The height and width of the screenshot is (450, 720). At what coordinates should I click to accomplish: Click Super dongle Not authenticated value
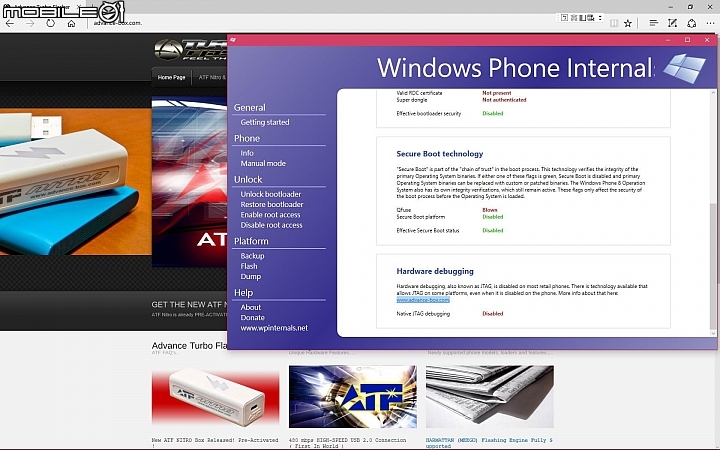[x=504, y=100]
